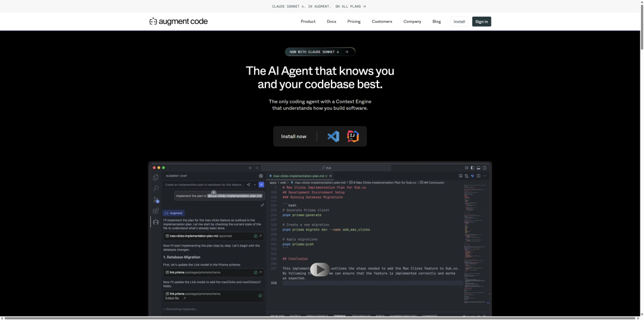Click blue Augment icon in editor toolbar
The image size is (644, 320).
[x=472, y=176]
